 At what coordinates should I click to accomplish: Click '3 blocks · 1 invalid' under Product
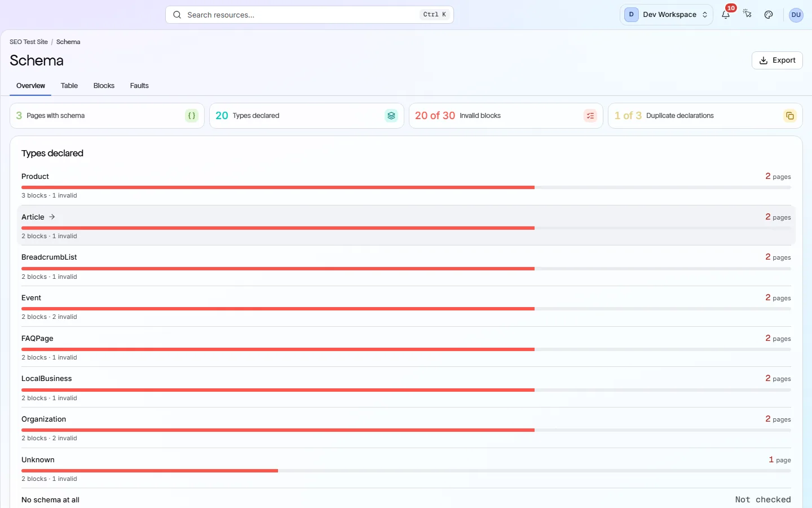point(49,195)
